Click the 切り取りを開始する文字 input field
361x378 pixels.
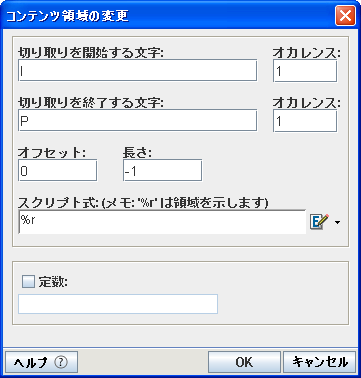(138, 70)
